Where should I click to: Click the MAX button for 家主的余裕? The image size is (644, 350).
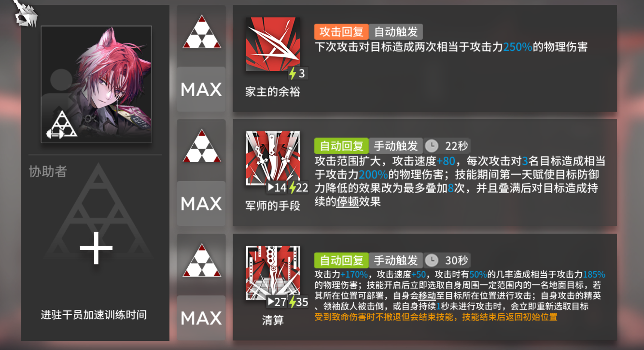[201, 89]
